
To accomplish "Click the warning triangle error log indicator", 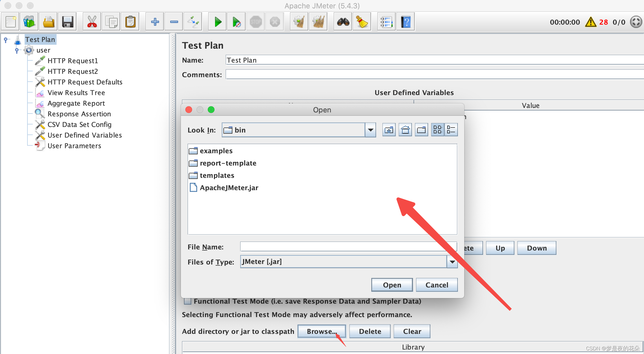I will point(591,22).
